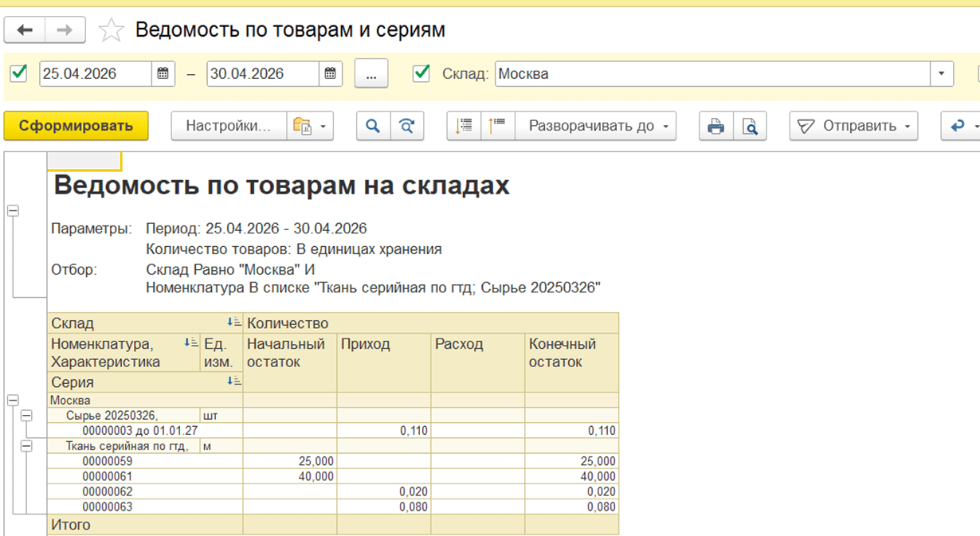Add report to favorites with star
This screenshot has width=980, height=536.
pyautogui.click(x=111, y=31)
